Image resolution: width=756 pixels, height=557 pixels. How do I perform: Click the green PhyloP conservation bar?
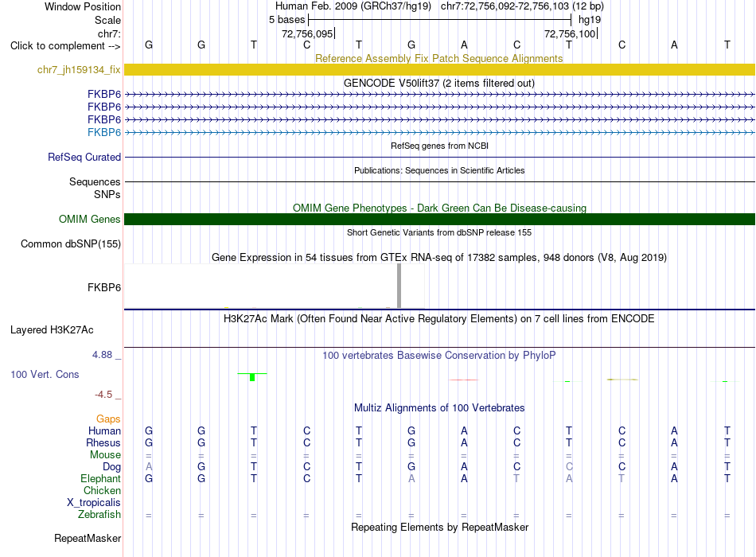click(252, 376)
